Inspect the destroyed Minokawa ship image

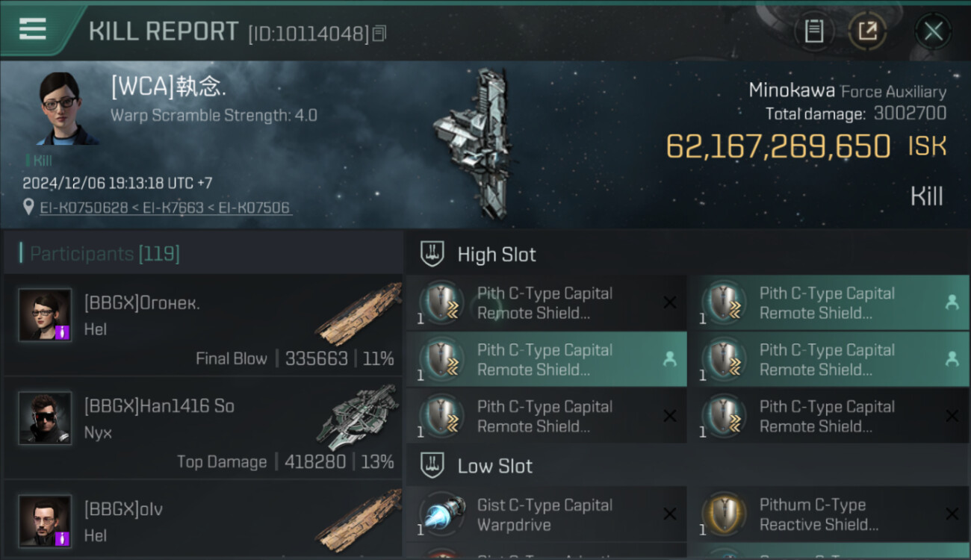click(x=474, y=143)
